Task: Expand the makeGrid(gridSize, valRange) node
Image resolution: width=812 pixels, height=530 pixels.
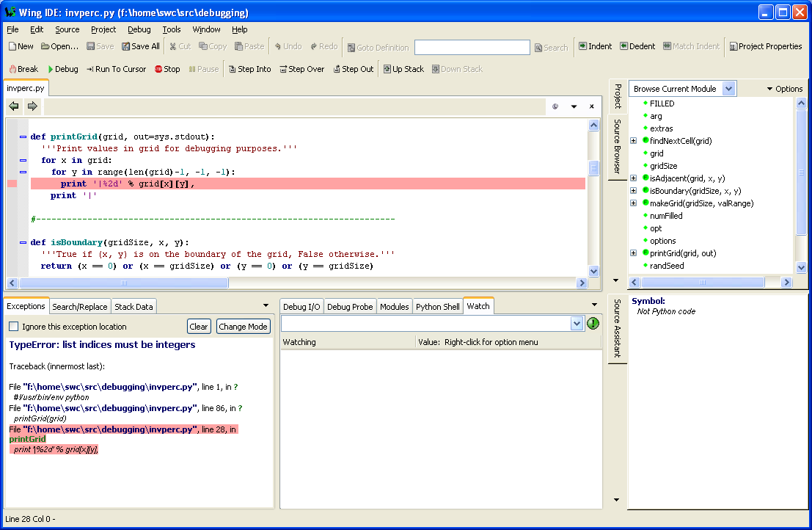Action: click(633, 203)
